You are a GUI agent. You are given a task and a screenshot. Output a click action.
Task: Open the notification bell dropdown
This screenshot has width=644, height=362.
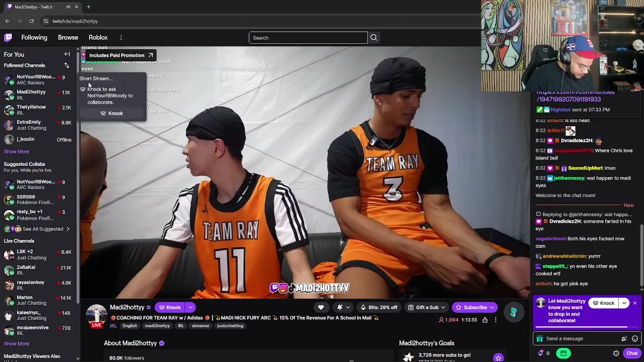pos(344,307)
